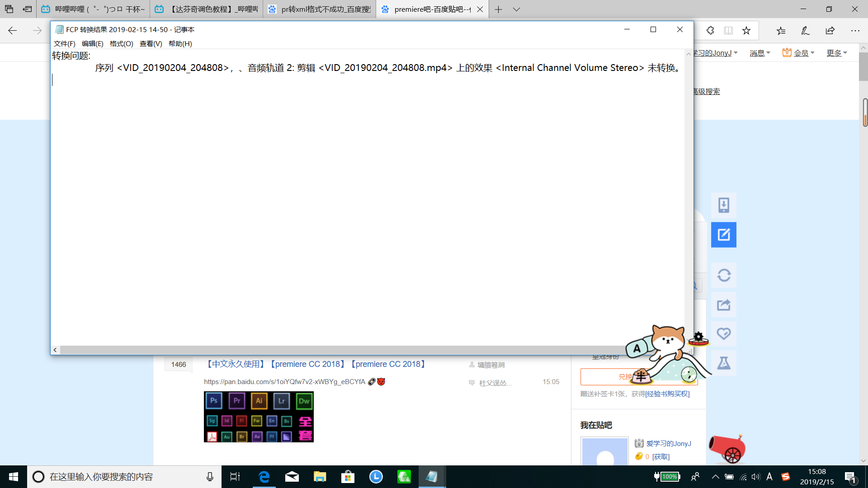The image size is (868, 488).
Task: Click the 经验书购买权 link
Action: [x=667, y=394]
